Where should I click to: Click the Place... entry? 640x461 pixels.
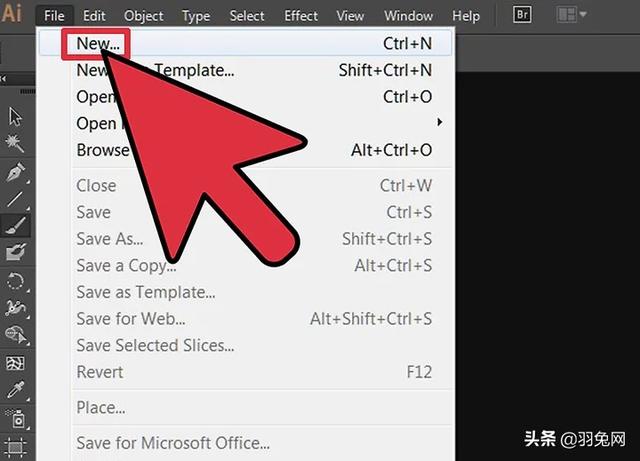click(246, 408)
